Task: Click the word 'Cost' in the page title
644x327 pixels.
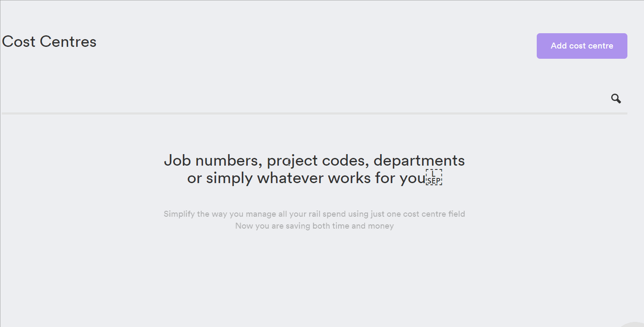Action: point(19,42)
